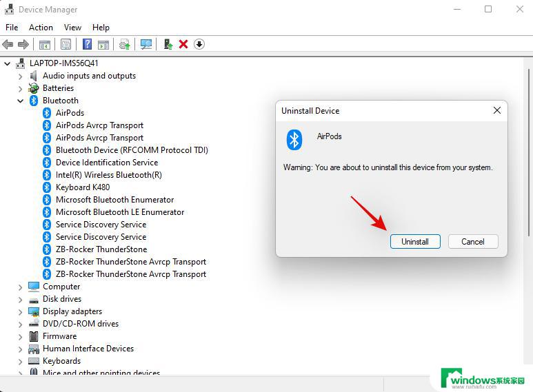This screenshot has height=392, width=533.
Task: Click the Show/Hide Console Tree toolbar icon
Action: pyautogui.click(x=45, y=44)
